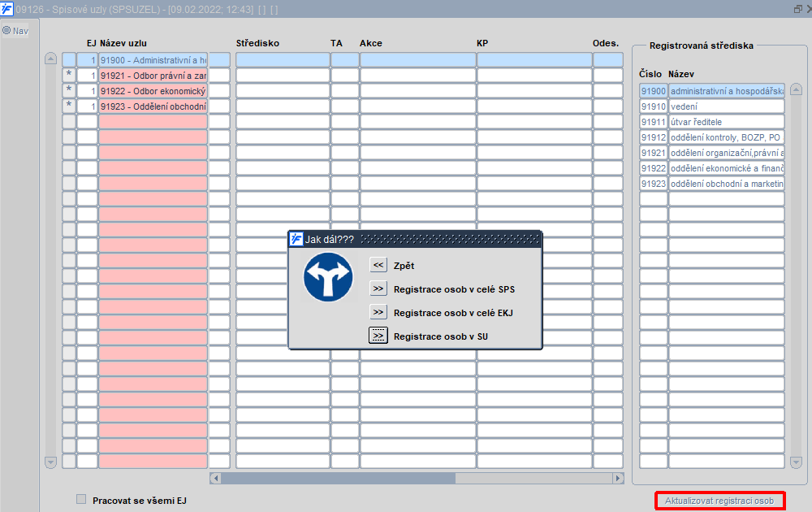Click arrow button for Registrace osob v SU
This screenshot has width=812, height=512.
pyautogui.click(x=378, y=336)
